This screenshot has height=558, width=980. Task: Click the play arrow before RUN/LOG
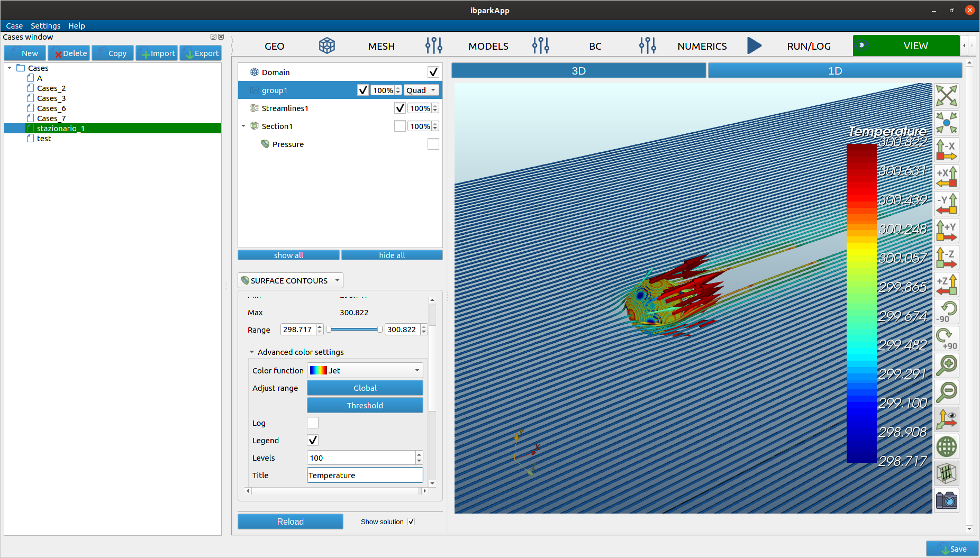pos(755,46)
